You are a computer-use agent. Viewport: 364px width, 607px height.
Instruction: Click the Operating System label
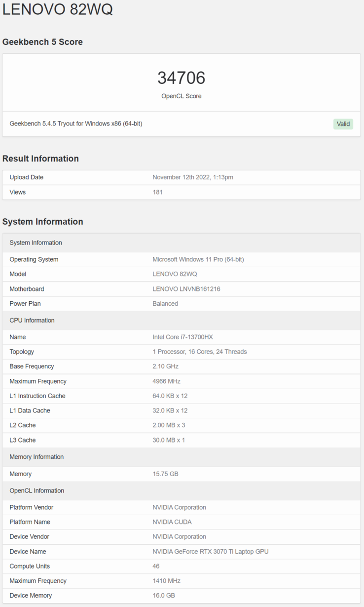[34, 259]
